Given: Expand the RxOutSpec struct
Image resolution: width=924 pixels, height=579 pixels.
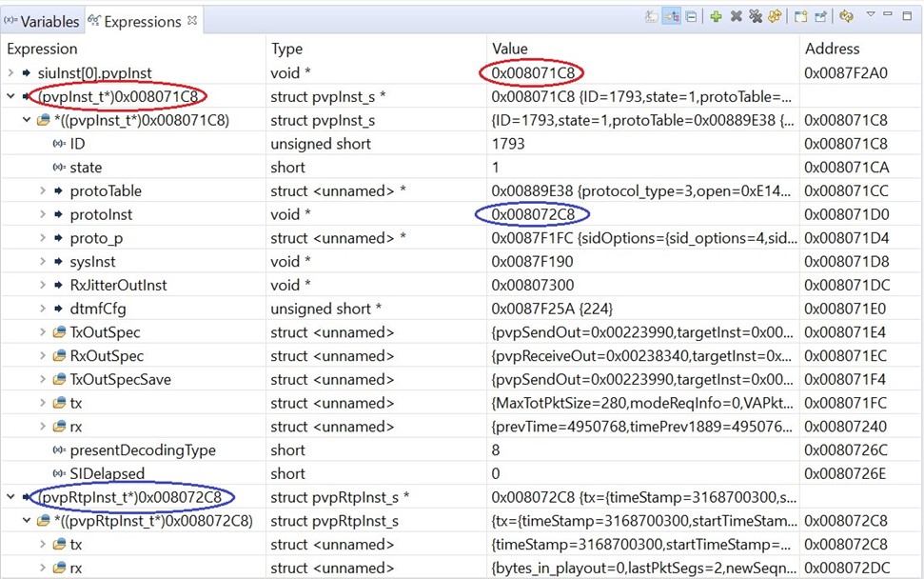Looking at the screenshot, I should click(43, 355).
